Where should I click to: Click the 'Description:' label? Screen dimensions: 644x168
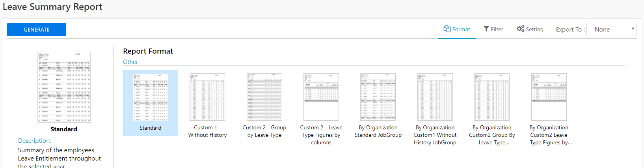click(35, 141)
